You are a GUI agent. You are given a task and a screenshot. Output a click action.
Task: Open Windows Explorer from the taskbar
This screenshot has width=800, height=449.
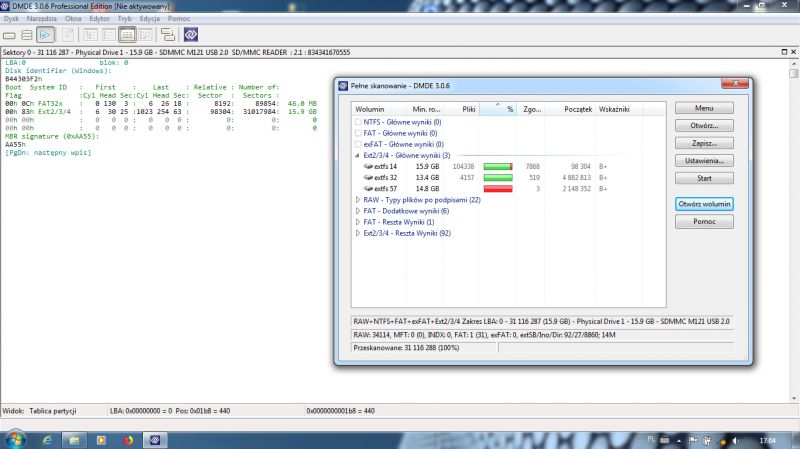[x=74, y=440]
